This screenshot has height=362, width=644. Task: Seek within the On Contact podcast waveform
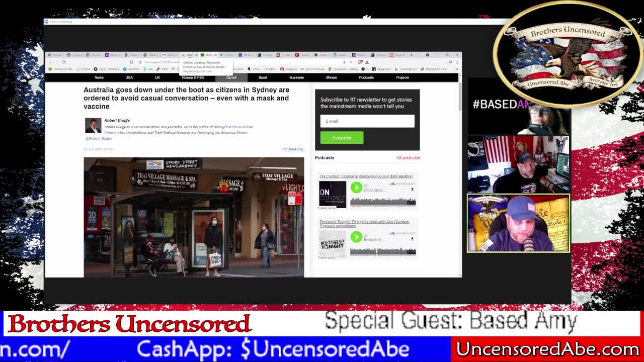click(x=383, y=201)
